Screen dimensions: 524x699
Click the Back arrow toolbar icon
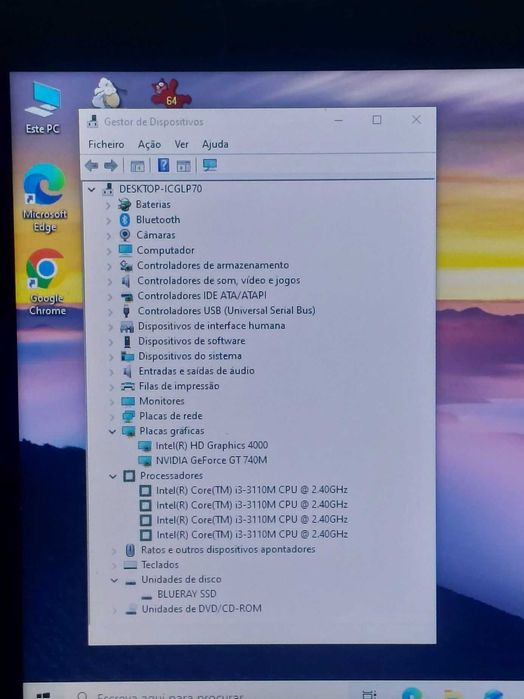(x=91, y=166)
